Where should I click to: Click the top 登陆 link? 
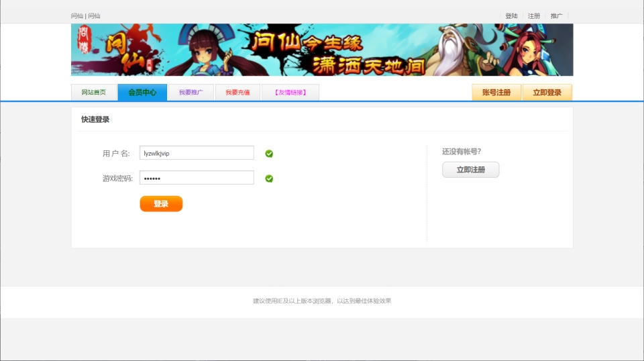pos(511,16)
